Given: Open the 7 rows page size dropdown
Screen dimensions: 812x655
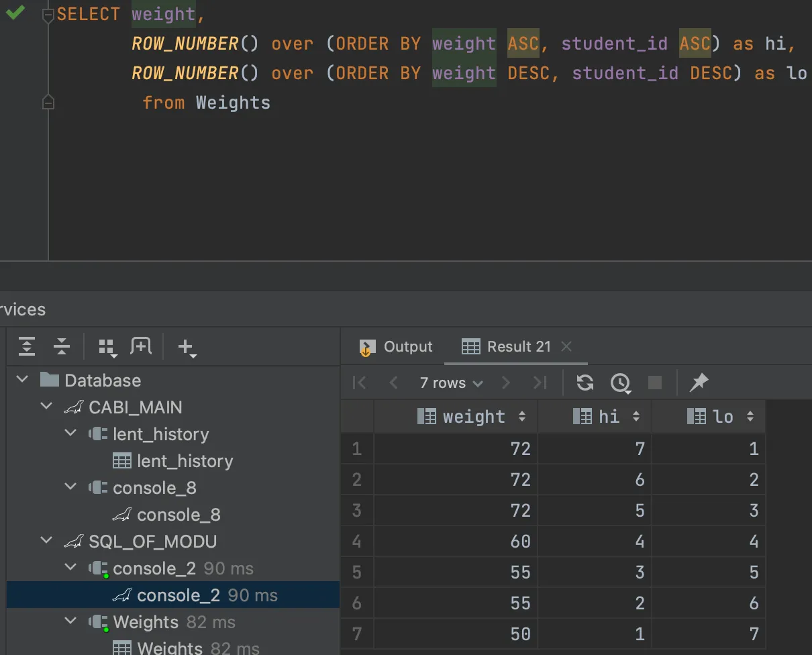Looking at the screenshot, I should 451,383.
